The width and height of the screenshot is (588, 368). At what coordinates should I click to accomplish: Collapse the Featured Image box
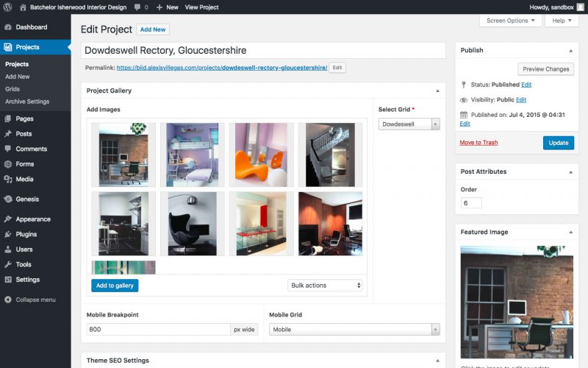[571, 233]
